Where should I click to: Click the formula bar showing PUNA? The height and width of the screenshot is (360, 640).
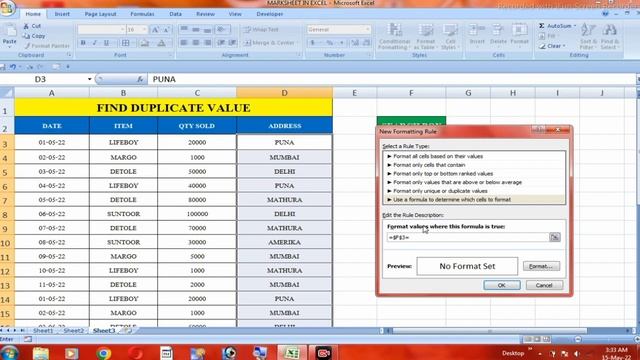(392, 79)
